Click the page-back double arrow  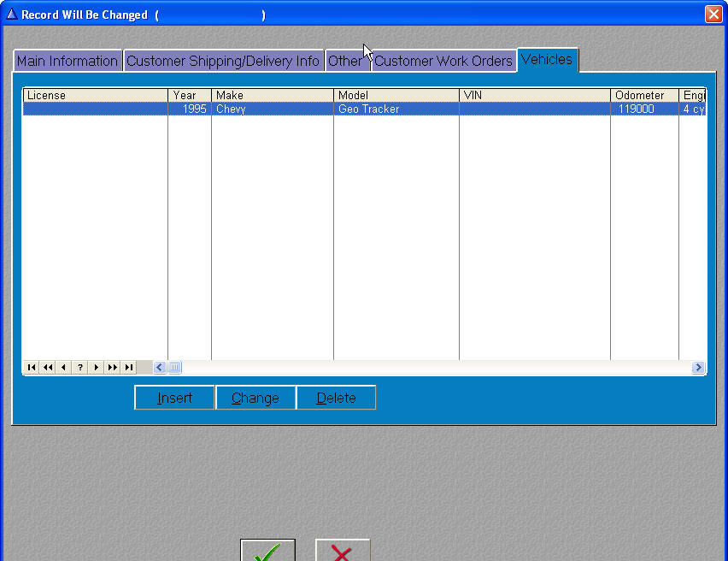pos(47,368)
